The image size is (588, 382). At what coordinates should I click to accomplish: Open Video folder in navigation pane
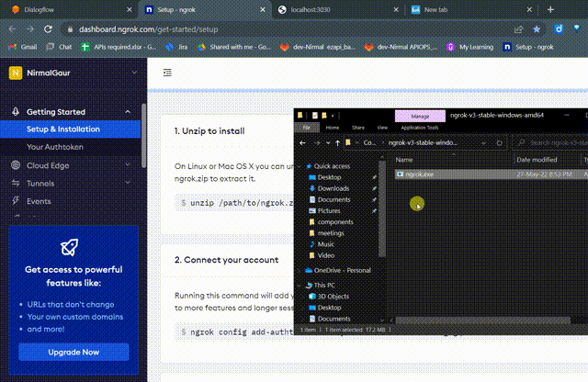pos(325,255)
